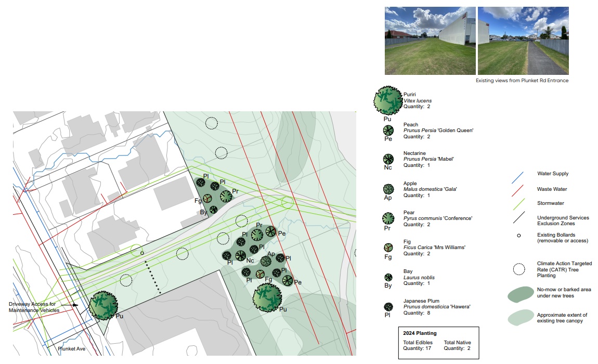Click the Pear tree legend symbol
Image resolution: width=598 pixels, height=364 pixels.
point(388,218)
